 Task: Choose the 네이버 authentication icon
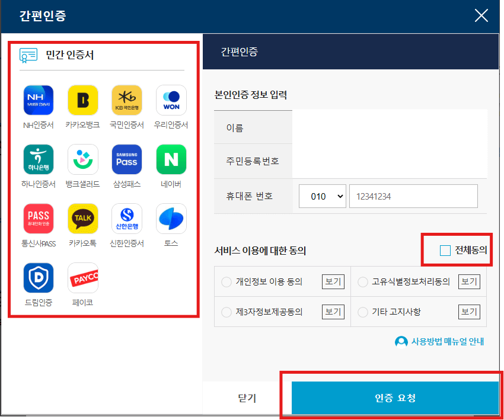pyautogui.click(x=171, y=159)
